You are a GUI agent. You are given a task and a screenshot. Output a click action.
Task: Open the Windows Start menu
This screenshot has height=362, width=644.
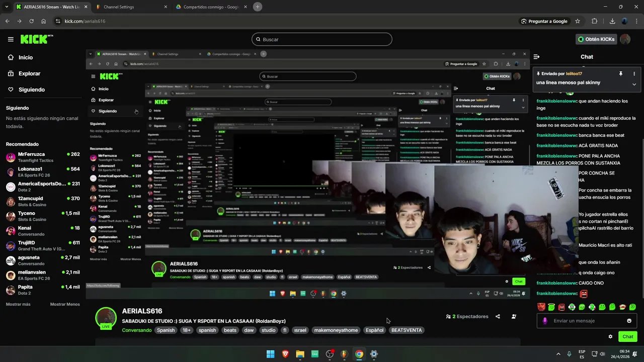pyautogui.click(x=271, y=354)
